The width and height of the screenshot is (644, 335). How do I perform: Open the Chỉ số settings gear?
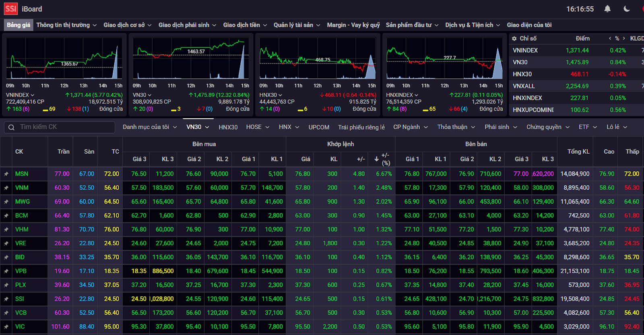(x=514, y=39)
